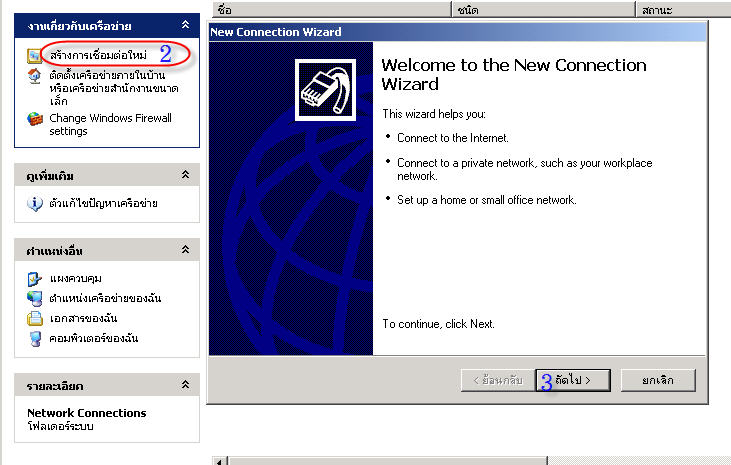731x465 pixels.
Task: Click the My Computer icon
Action: 35,339
